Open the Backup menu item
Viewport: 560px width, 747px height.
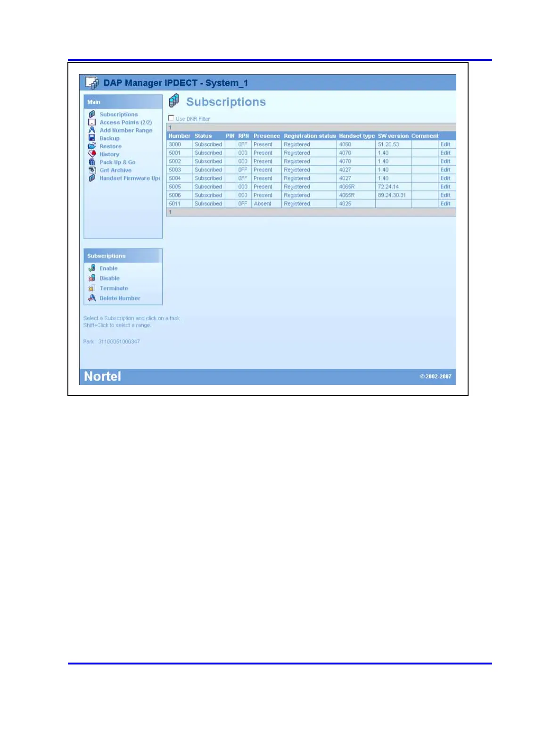tap(109, 138)
